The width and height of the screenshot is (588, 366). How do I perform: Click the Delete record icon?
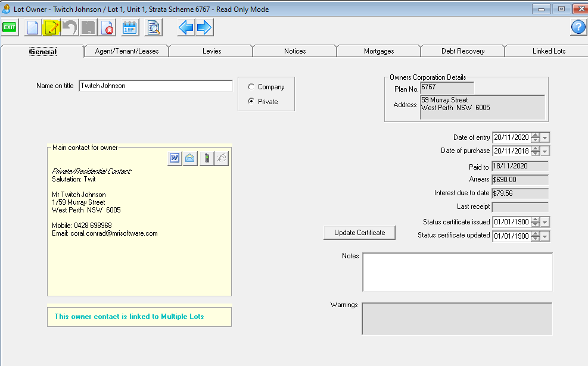(x=107, y=28)
